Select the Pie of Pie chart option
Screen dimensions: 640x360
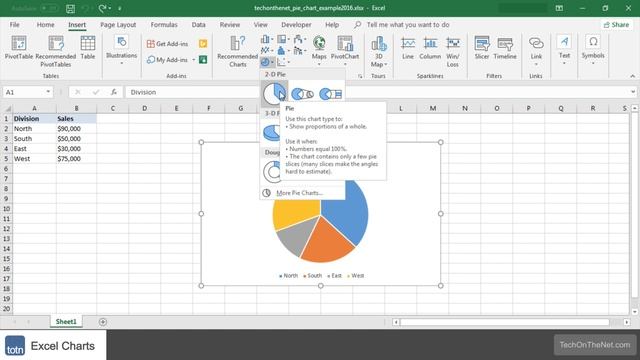[x=302, y=94]
